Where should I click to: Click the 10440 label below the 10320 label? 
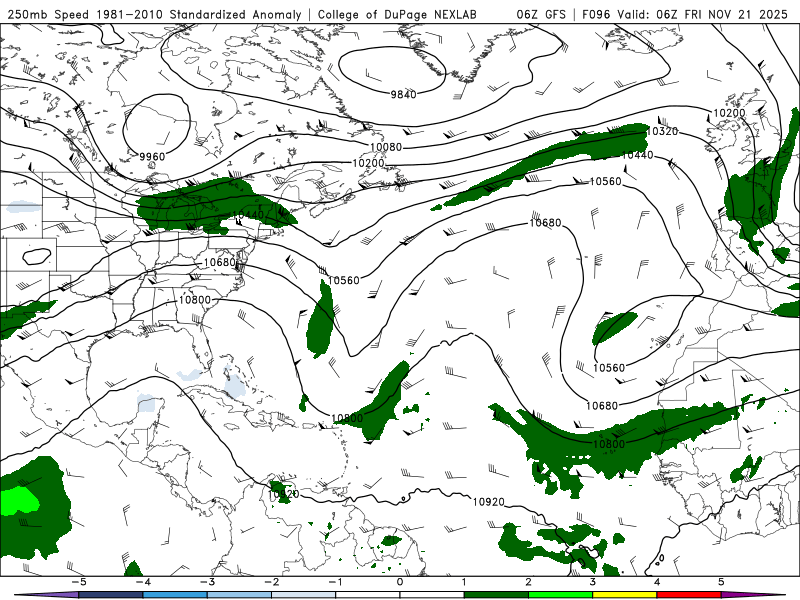637,155
